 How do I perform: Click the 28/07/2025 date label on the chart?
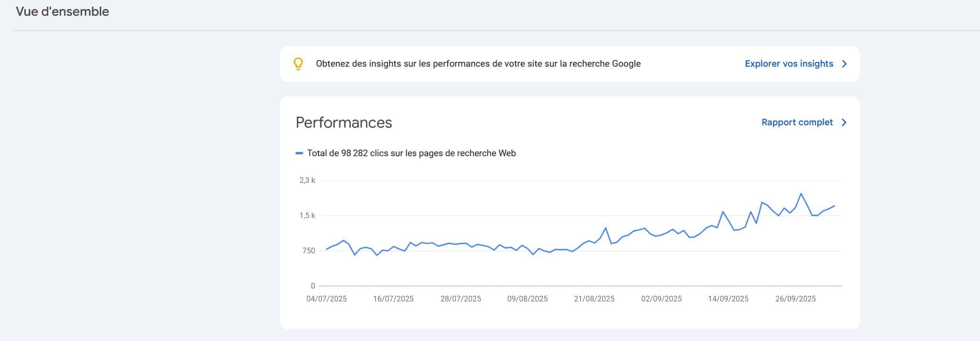pyautogui.click(x=460, y=299)
